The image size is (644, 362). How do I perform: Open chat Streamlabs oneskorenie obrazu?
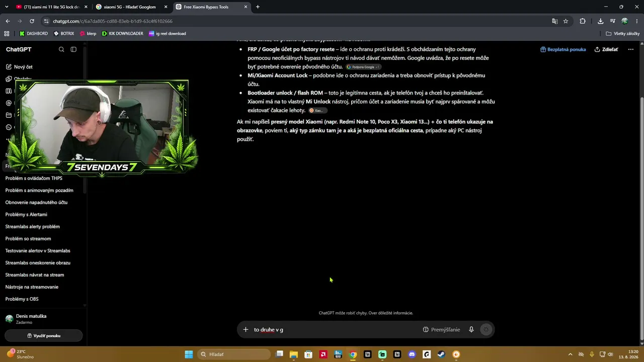click(x=38, y=263)
